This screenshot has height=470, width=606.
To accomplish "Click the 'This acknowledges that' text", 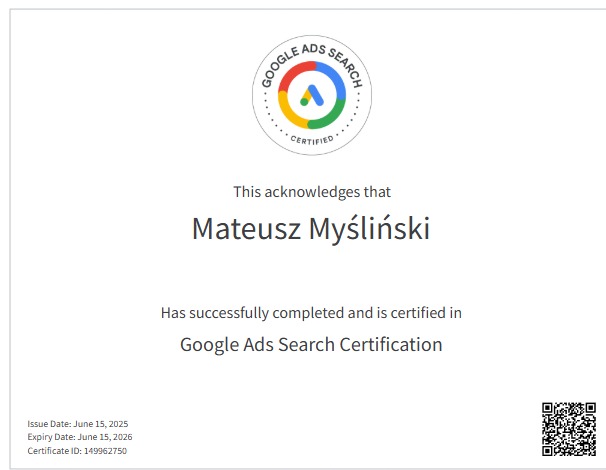I will coord(312,192).
